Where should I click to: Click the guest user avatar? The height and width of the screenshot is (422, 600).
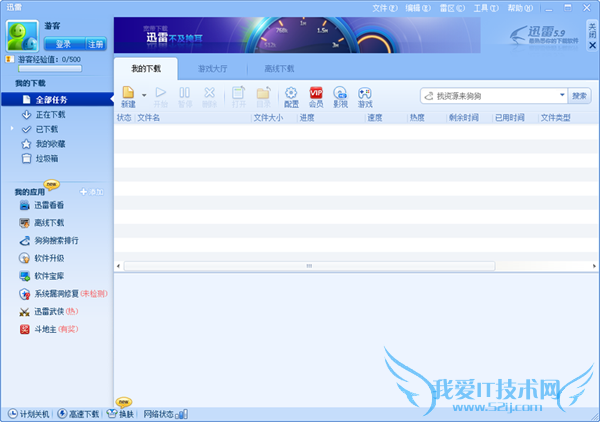click(x=22, y=36)
